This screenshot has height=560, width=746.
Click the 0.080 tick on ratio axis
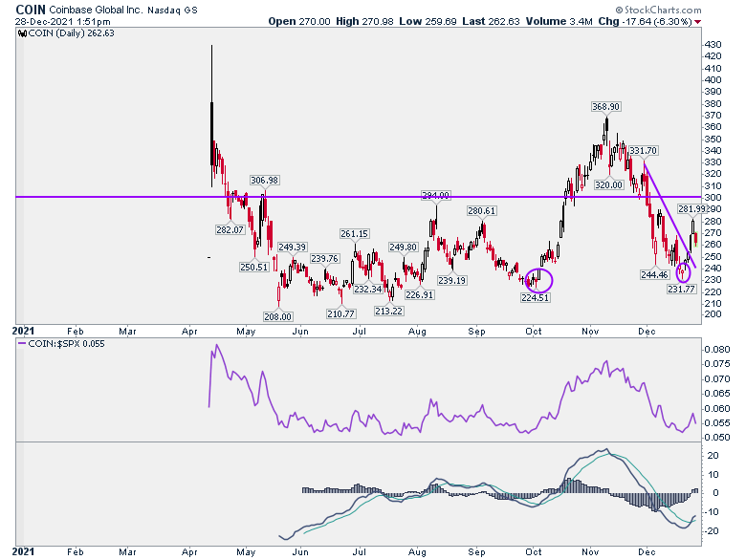tap(717, 350)
